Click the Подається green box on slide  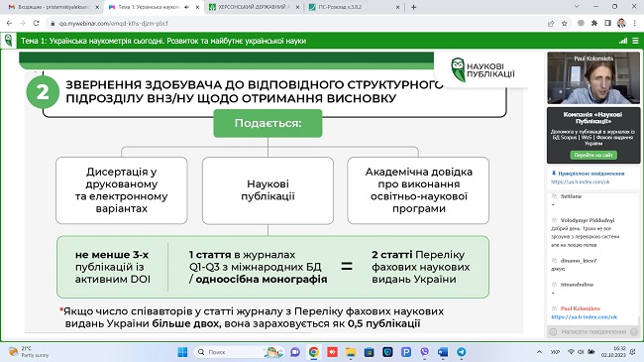pyautogui.click(x=268, y=123)
